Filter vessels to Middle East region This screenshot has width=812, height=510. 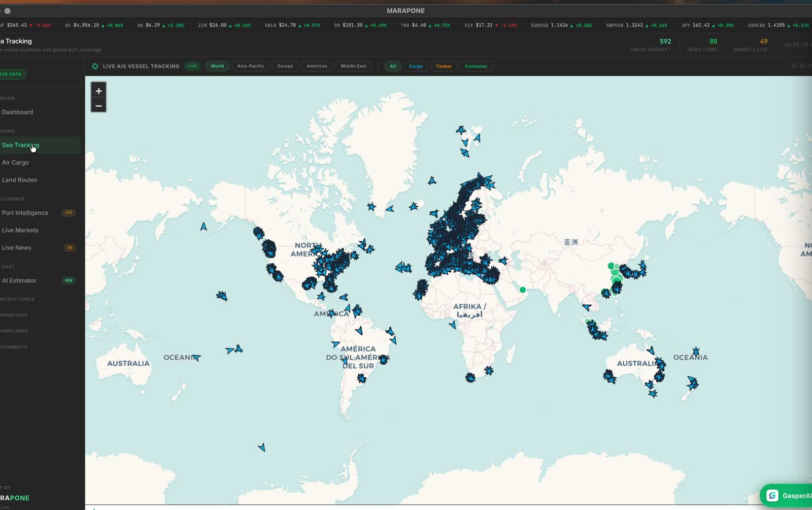(354, 66)
